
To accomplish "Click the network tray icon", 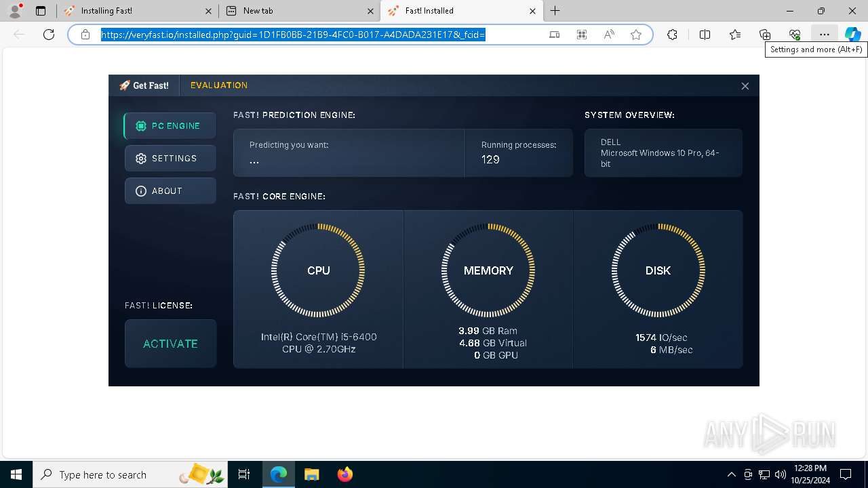I will click(x=764, y=474).
